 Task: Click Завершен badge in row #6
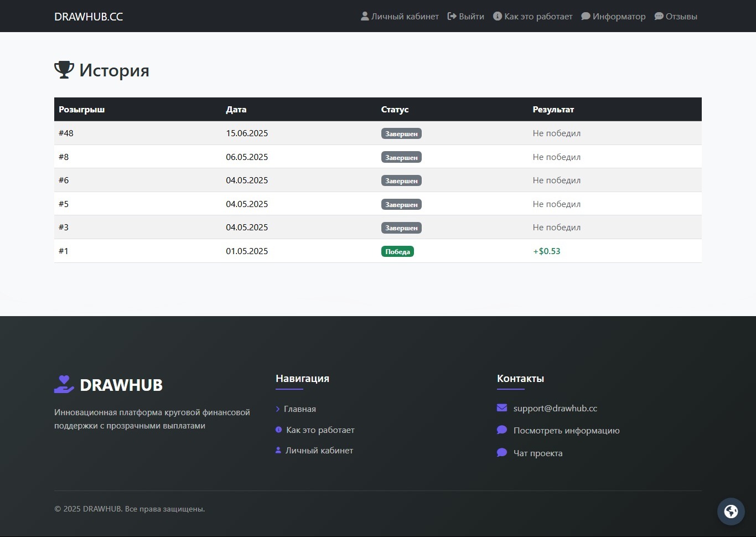[401, 180]
